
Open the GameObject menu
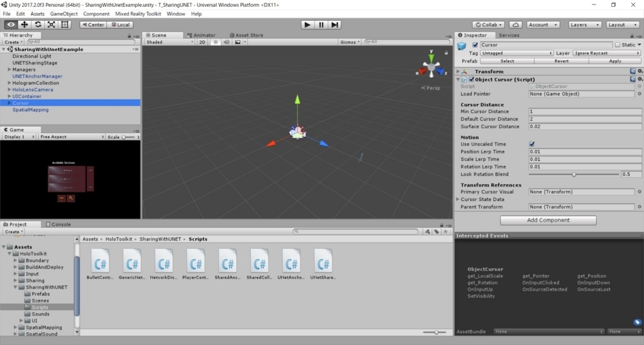coord(64,14)
